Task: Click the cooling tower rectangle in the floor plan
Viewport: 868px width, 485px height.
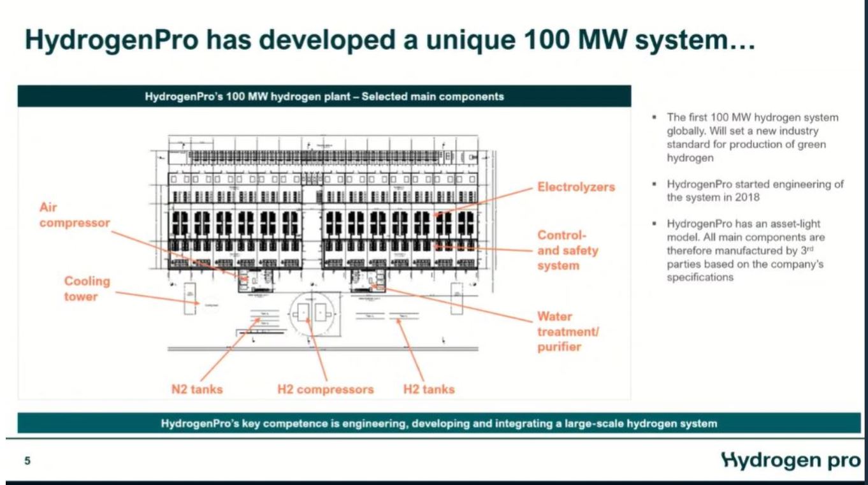Action: tap(189, 298)
